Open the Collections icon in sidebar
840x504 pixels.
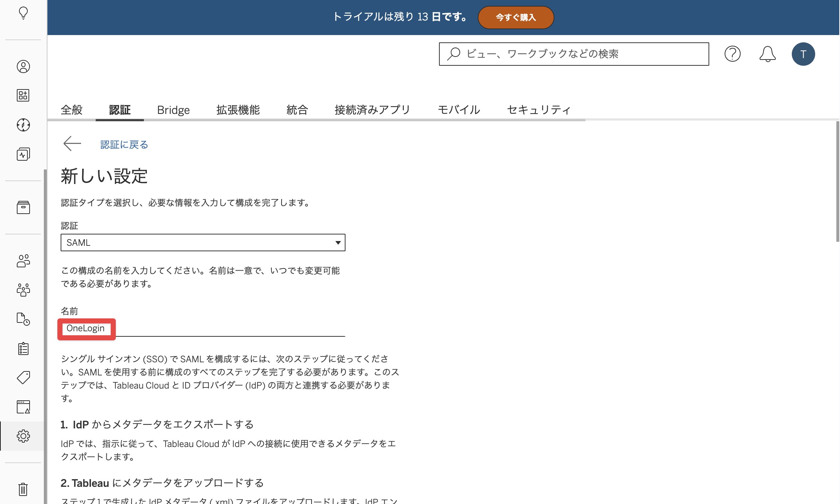point(23,95)
